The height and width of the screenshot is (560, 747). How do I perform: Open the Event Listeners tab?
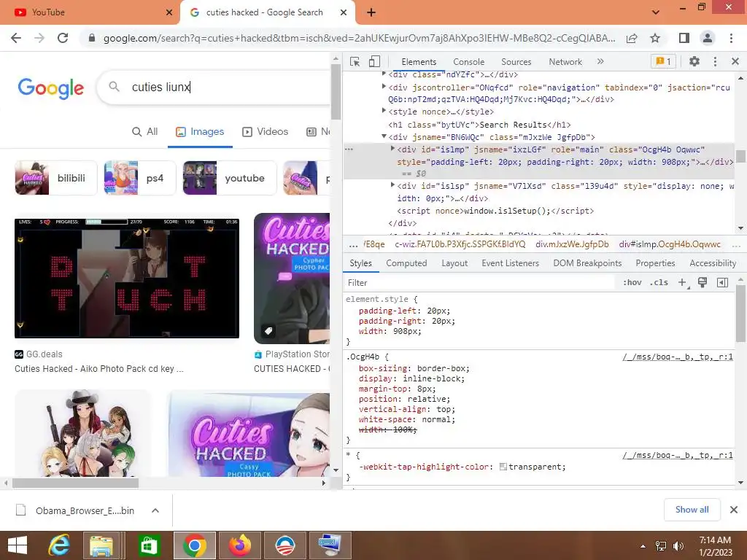pos(510,263)
